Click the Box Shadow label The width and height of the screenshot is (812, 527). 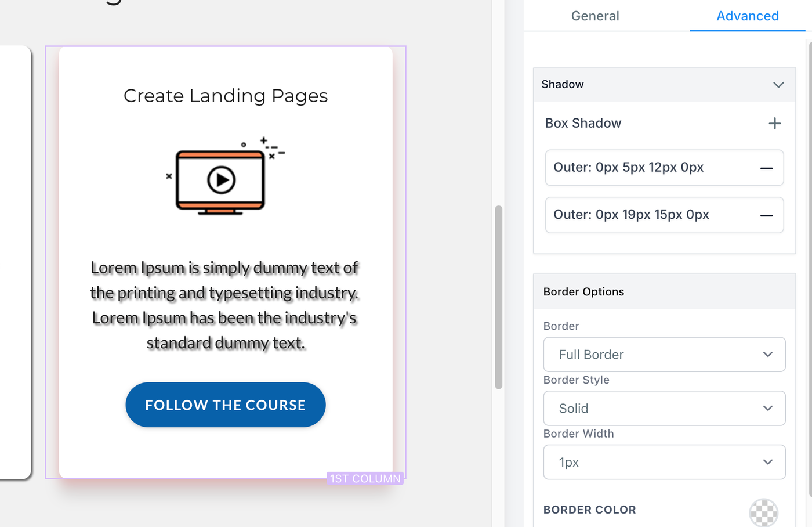tap(583, 123)
